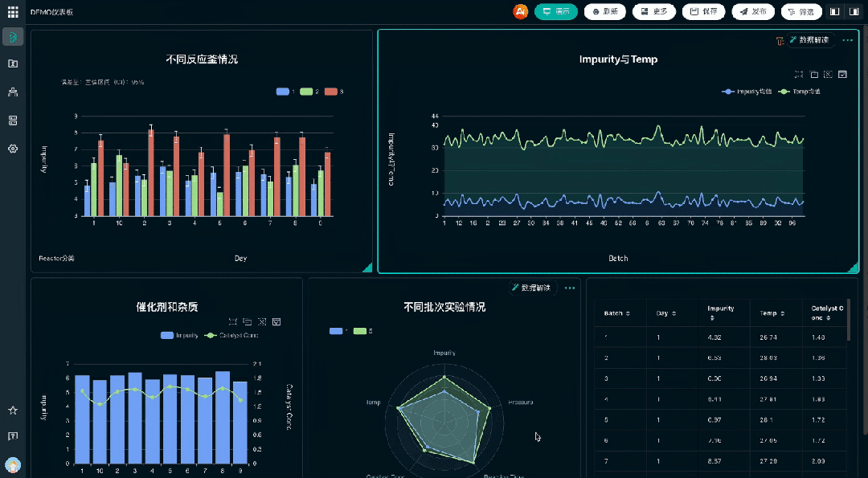
Task: Open the app grid menu icon
Action: (13, 11)
